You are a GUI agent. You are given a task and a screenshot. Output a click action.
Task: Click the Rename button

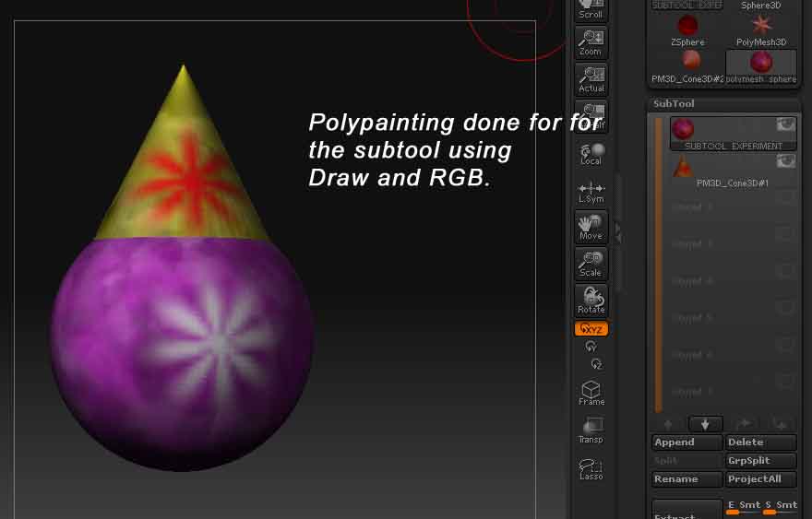pyautogui.click(x=687, y=479)
